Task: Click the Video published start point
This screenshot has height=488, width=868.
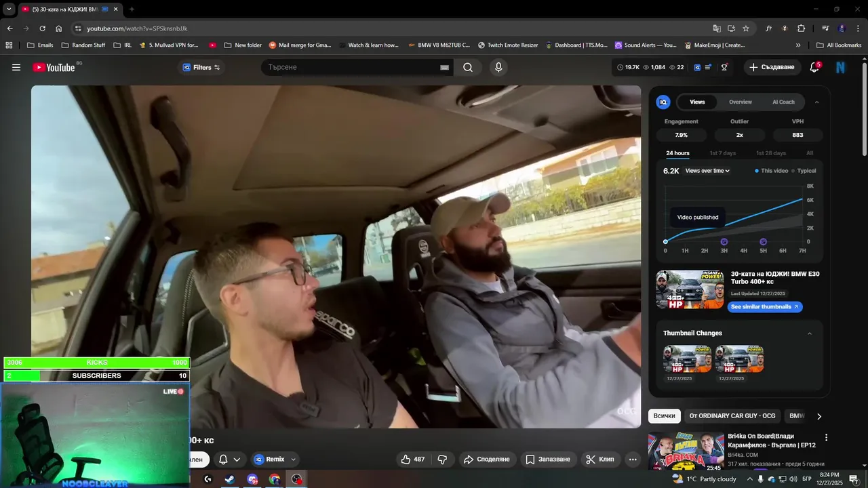Action: pyautogui.click(x=665, y=242)
